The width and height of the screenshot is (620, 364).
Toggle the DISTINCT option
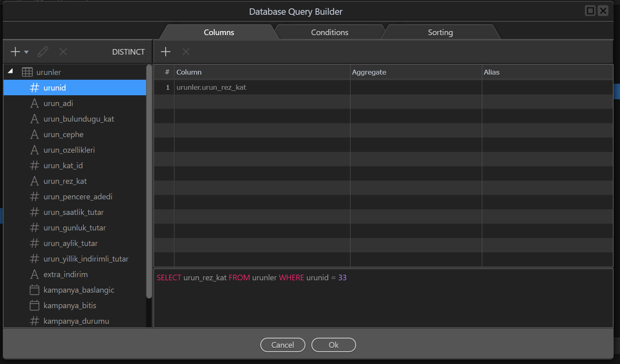pyautogui.click(x=128, y=52)
